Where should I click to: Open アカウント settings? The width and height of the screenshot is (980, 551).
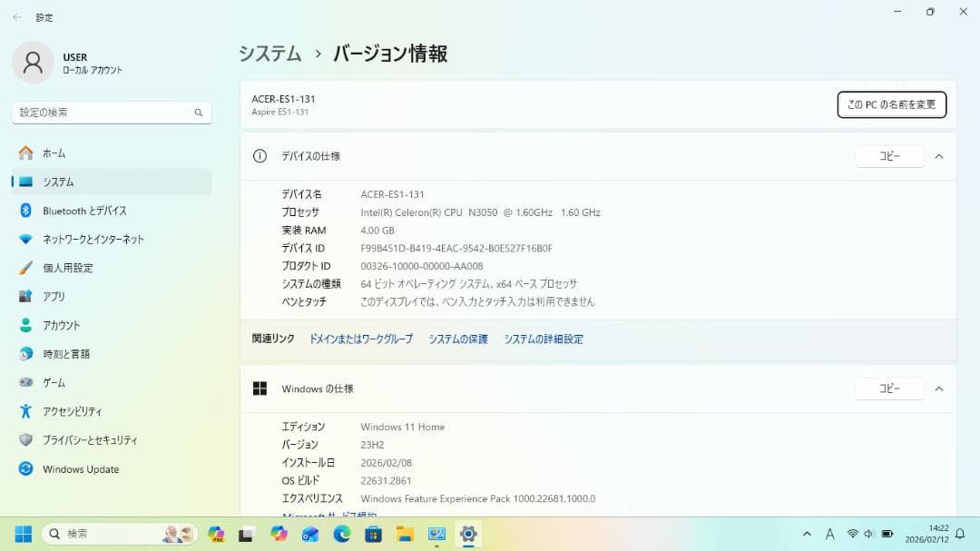(x=112, y=325)
